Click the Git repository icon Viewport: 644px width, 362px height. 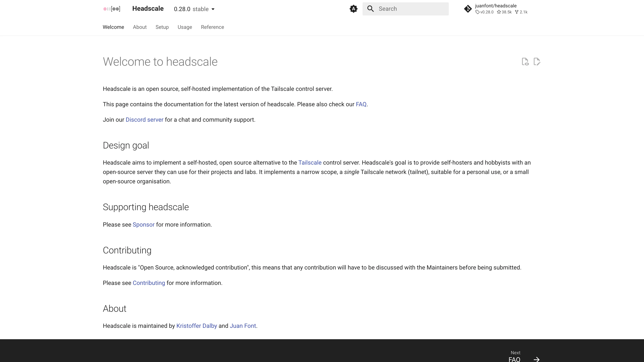click(x=468, y=9)
